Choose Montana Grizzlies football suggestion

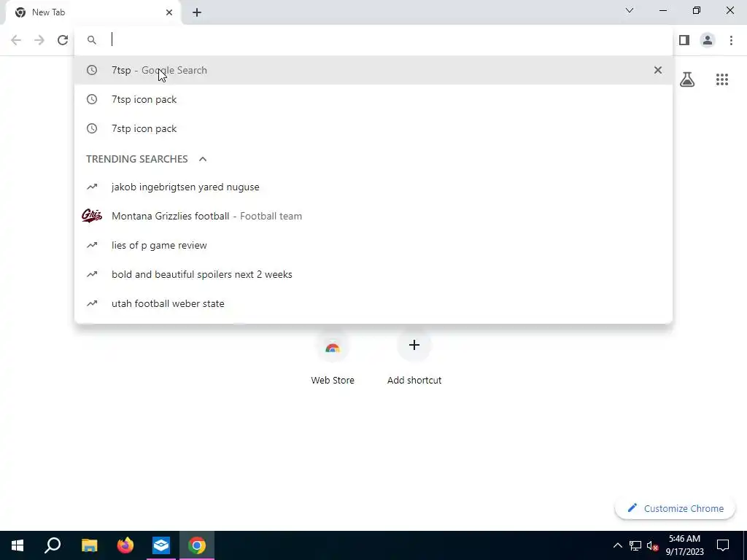click(x=373, y=216)
